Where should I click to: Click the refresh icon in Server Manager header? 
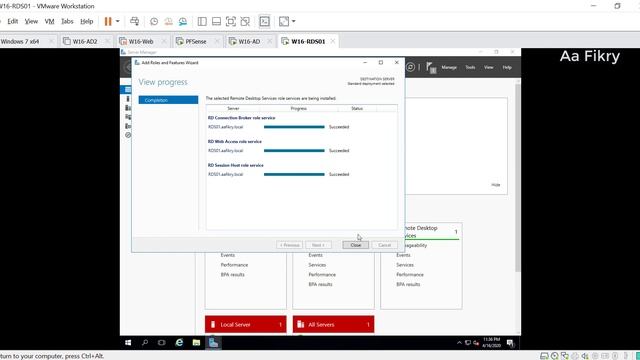(410, 67)
